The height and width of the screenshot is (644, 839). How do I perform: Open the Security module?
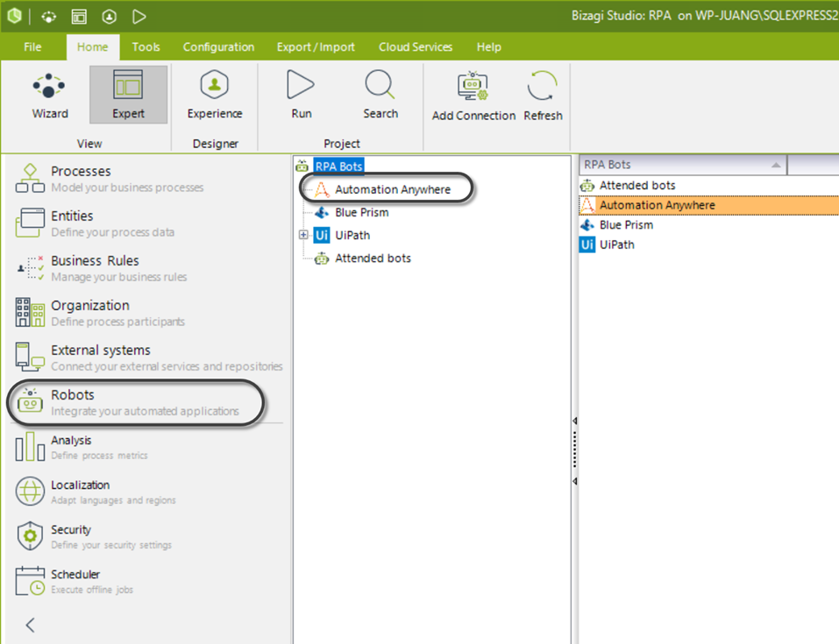[94, 536]
